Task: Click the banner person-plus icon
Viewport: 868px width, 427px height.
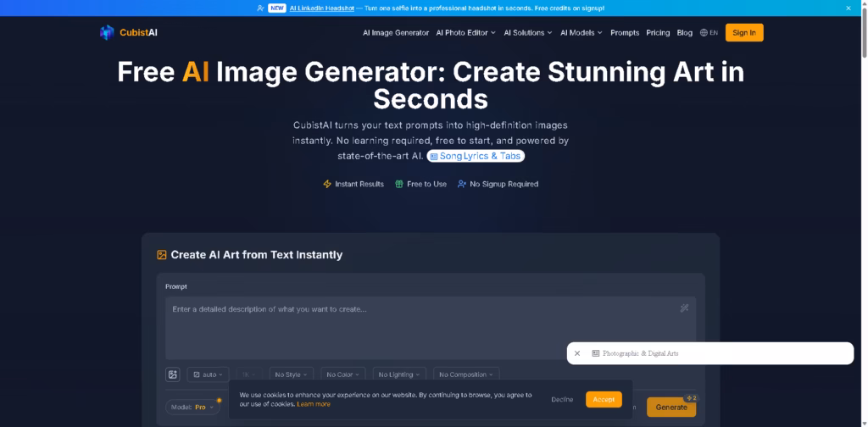Action: point(261,8)
